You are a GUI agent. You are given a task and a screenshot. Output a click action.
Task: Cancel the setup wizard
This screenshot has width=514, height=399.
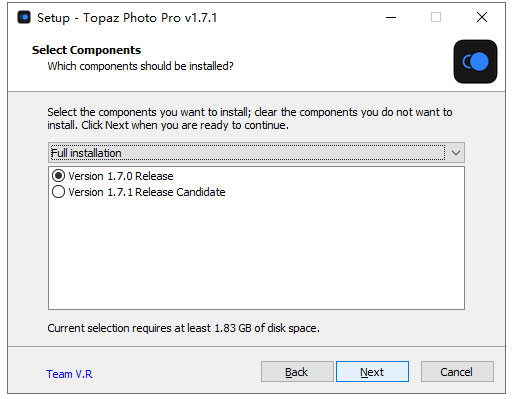point(457,371)
